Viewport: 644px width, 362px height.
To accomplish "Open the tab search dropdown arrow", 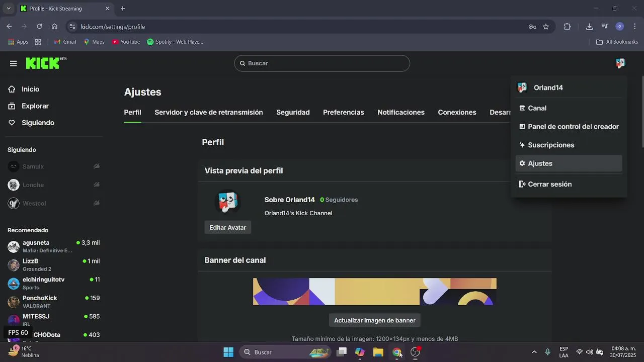I will (x=8, y=9).
